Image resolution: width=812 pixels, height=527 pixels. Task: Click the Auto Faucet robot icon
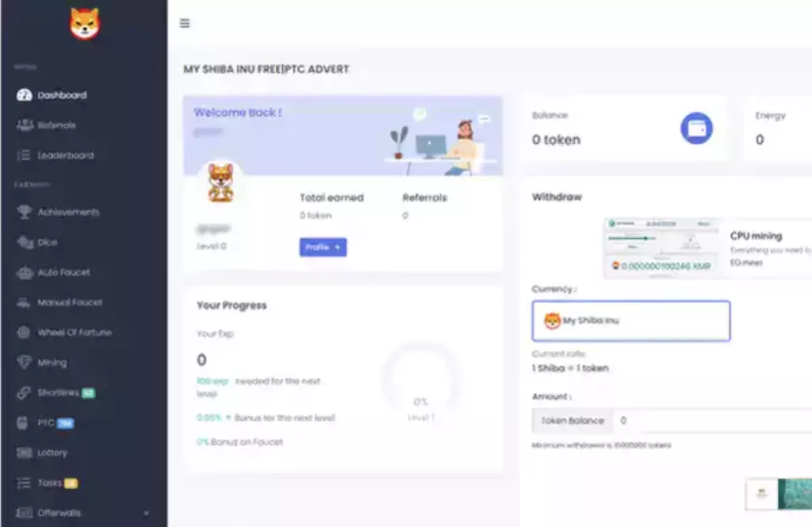25,272
